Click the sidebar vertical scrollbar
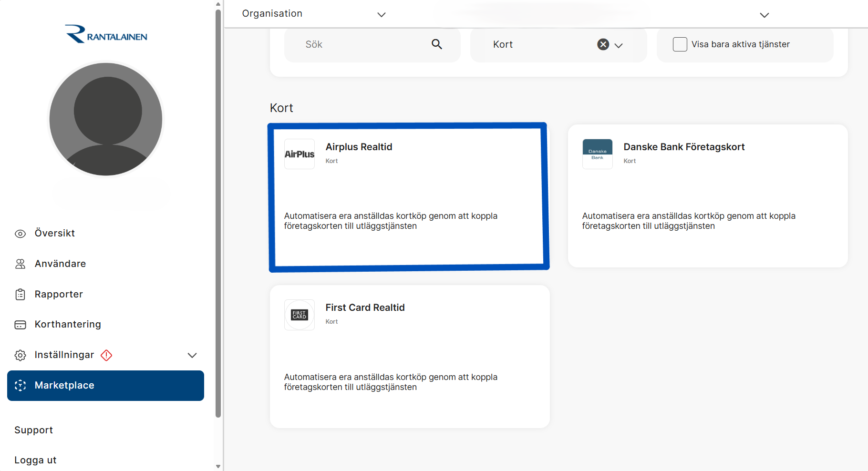Image resolution: width=868 pixels, height=471 pixels. pos(218,214)
